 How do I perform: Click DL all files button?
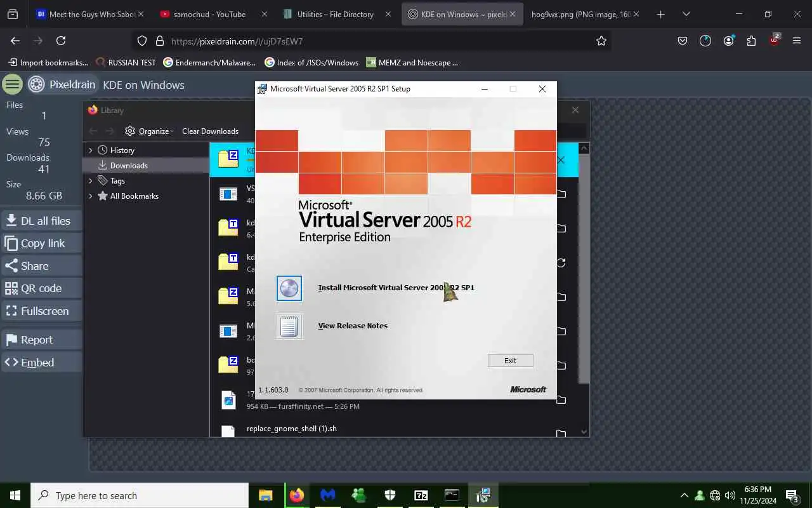tap(41, 221)
